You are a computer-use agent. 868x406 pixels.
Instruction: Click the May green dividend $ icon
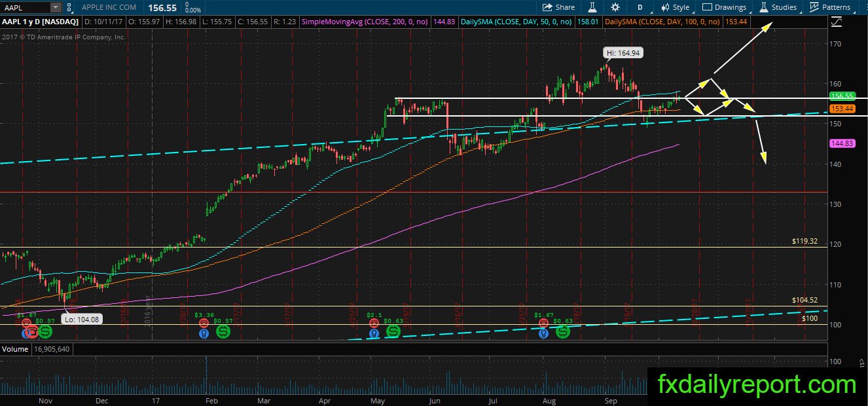point(393,333)
